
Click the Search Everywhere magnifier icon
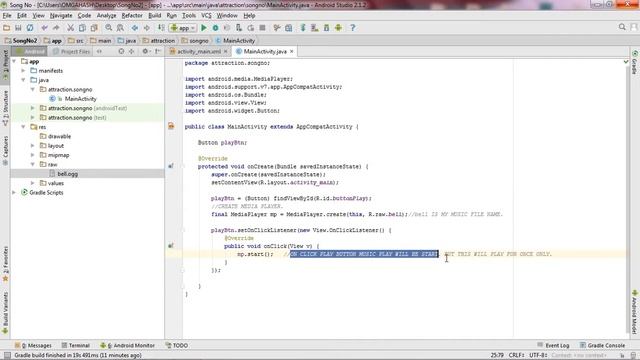622,27
